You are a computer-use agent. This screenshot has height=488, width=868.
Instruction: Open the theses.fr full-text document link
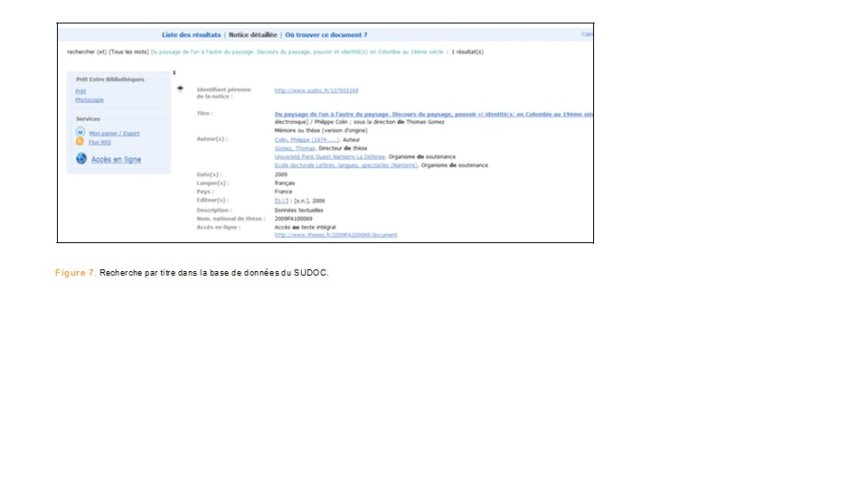[x=336, y=235]
